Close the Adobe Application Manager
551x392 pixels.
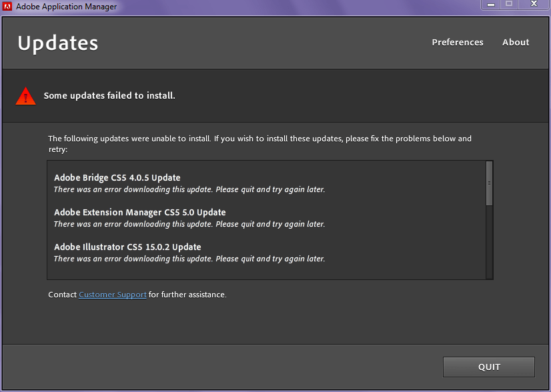click(x=533, y=5)
